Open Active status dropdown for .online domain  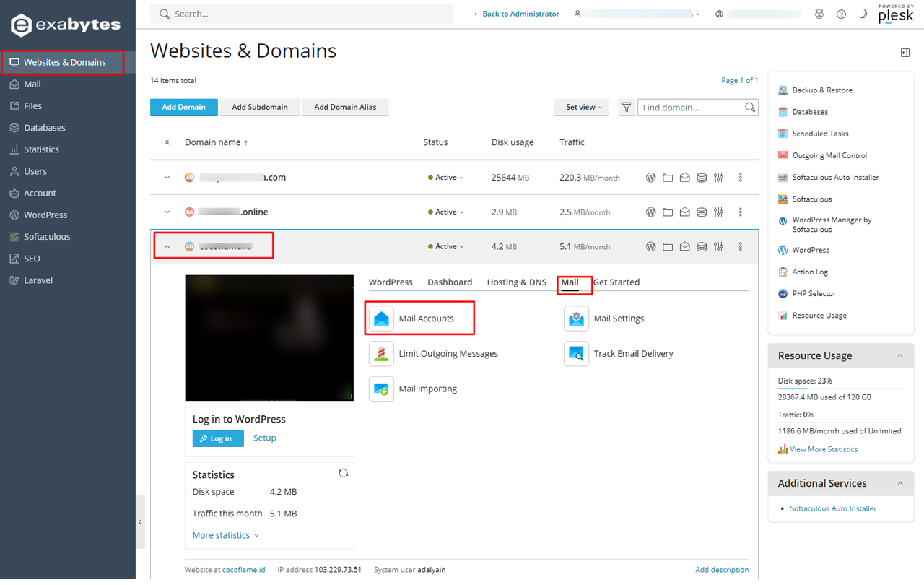446,212
